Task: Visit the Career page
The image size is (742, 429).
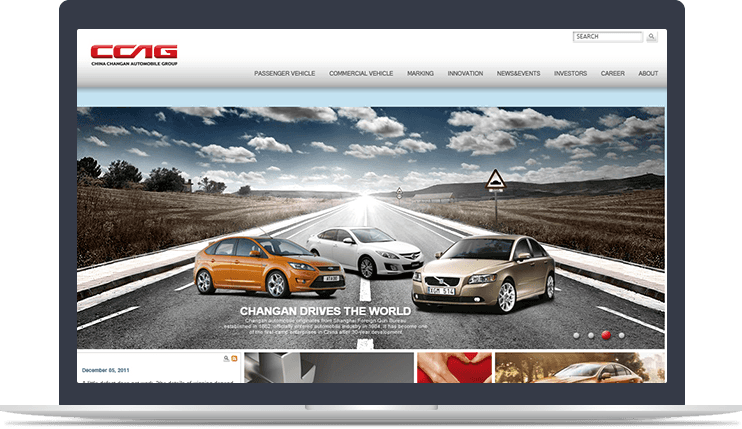Action: click(x=612, y=74)
